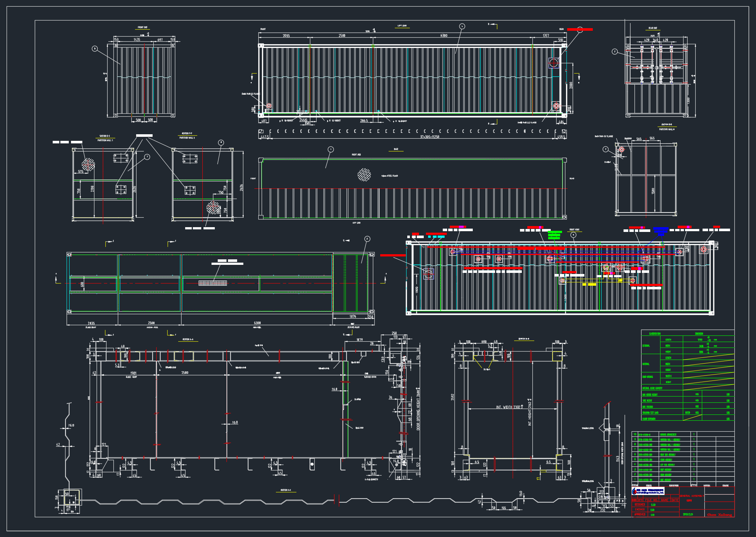
Task: Click GENERAL ASSEMBLY text in title block
Action: 692,496
